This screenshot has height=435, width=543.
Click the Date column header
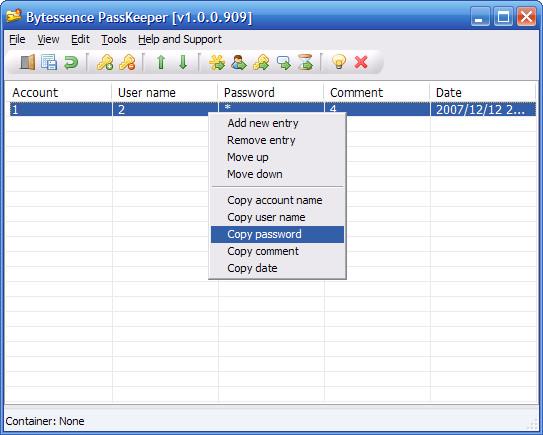pyautogui.click(x=483, y=92)
